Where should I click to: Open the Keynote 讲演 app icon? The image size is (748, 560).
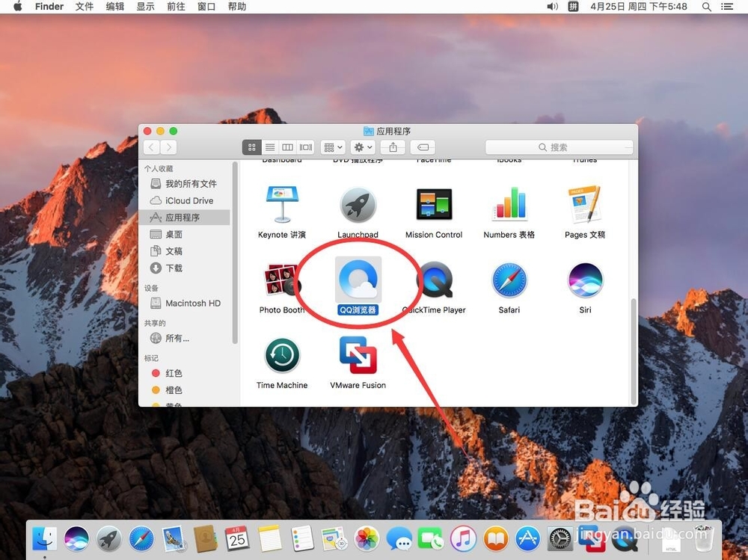[x=282, y=204]
